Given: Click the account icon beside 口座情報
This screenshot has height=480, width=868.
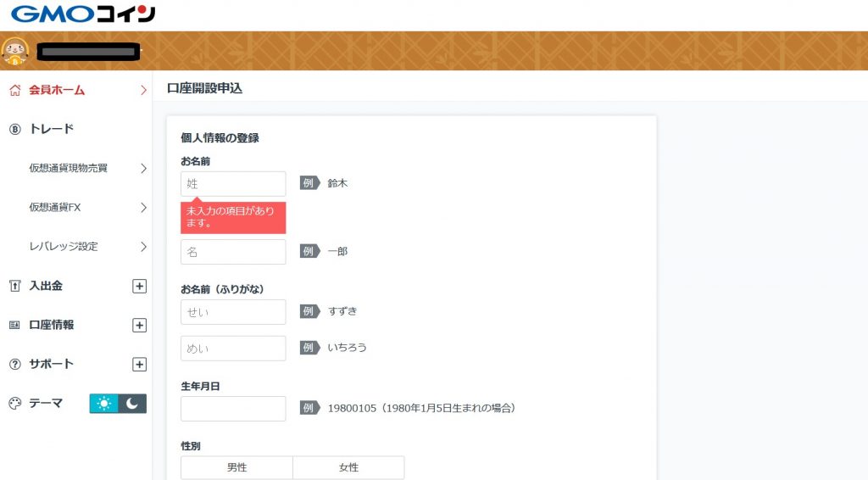Looking at the screenshot, I should click(15, 325).
